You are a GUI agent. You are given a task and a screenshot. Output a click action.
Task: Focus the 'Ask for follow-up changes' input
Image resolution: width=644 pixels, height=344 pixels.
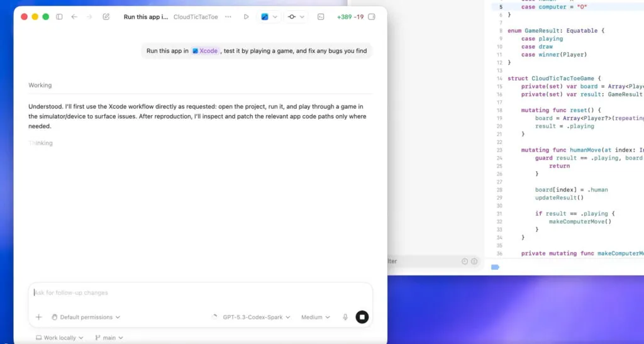point(201,292)
